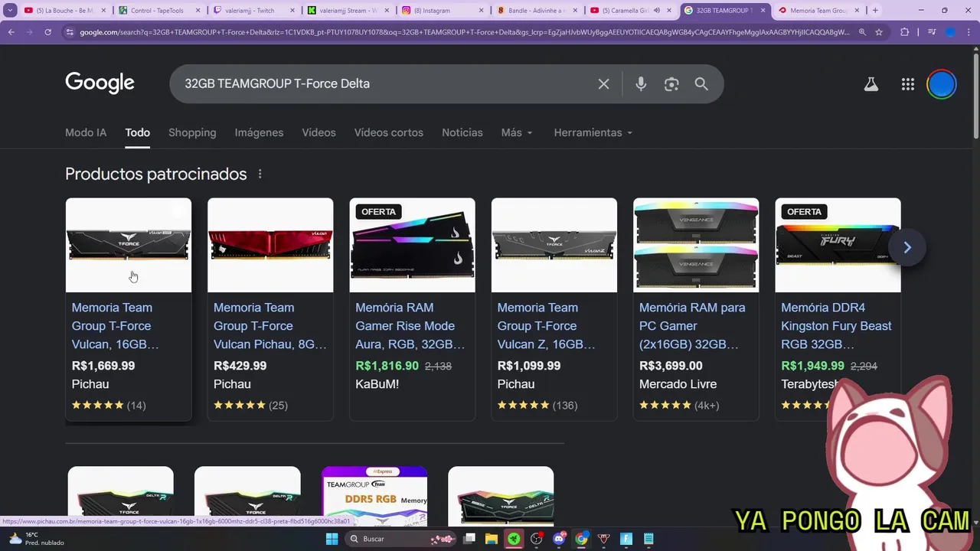Open the weather widget in the taskbar
This screenshot has width=980, height=551.
tap(34, 539)
